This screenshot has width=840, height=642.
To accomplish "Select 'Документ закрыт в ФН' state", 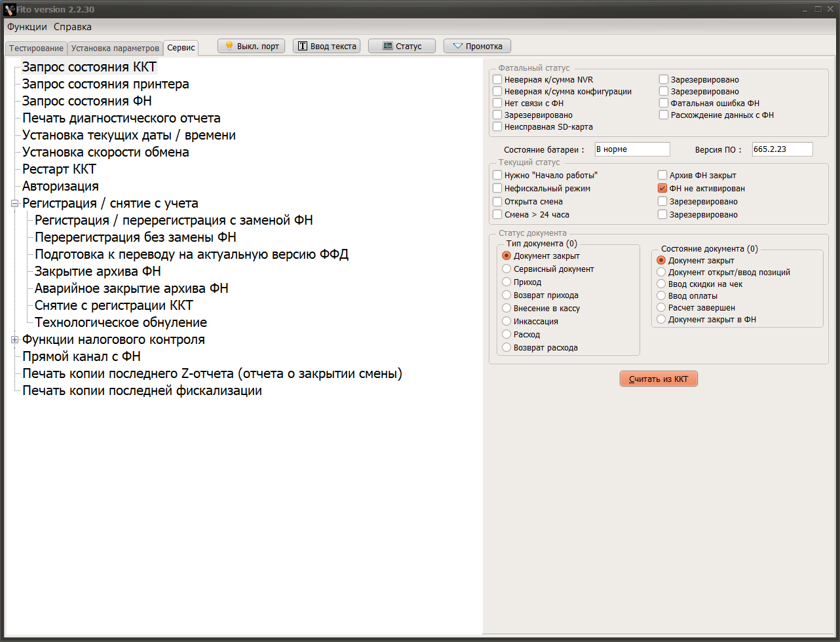I will [661, 320].
